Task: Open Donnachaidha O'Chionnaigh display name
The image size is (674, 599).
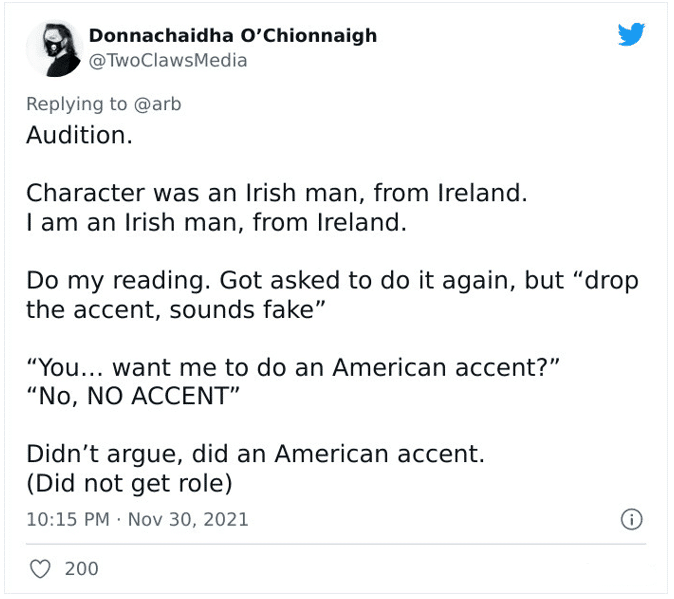Action: click(x=233, y=36)
